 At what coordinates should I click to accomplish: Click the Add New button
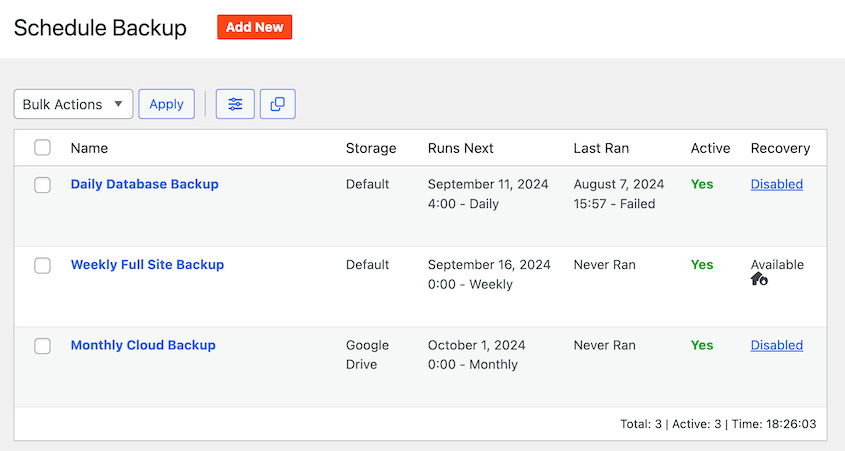point(254,27)
